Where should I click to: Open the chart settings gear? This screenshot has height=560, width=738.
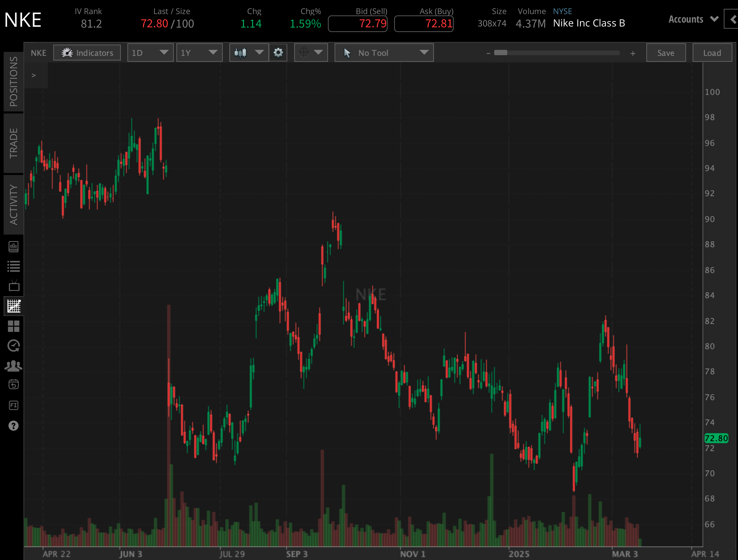click(x=278, y=52)
